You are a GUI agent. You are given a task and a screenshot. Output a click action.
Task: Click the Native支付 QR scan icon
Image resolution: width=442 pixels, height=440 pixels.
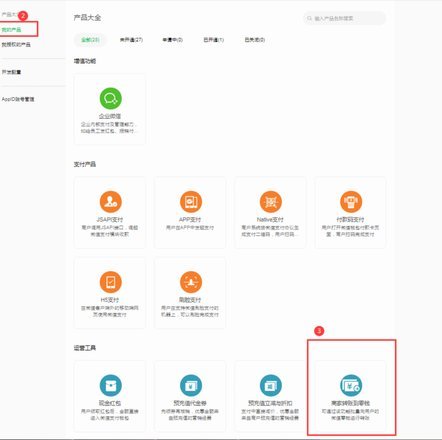271,202
